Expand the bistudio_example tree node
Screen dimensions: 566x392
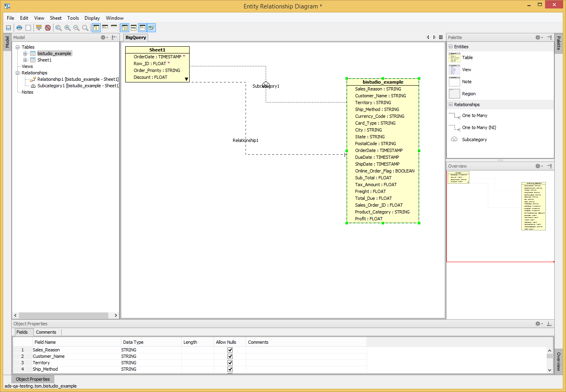coord(25,53)
